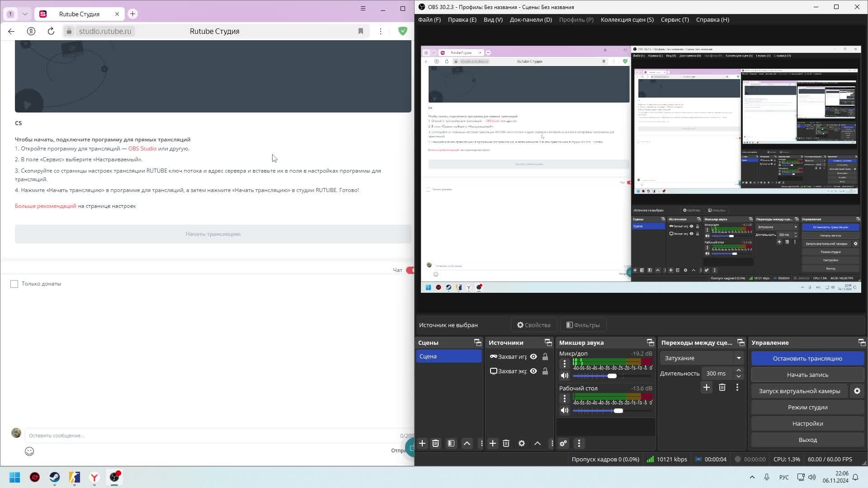Expand Затухание transition dropdown
The width and height of the screenshot is (868, 488).
[739, 358]
